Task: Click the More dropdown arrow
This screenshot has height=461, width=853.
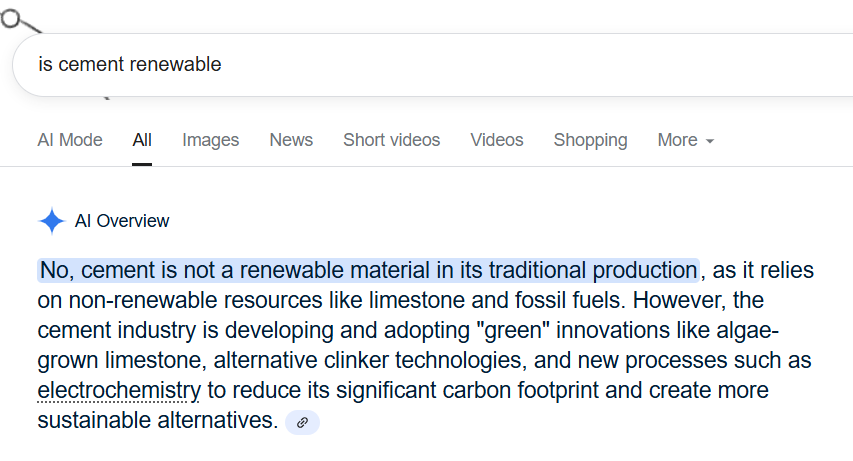Action: tap(710, 142)
